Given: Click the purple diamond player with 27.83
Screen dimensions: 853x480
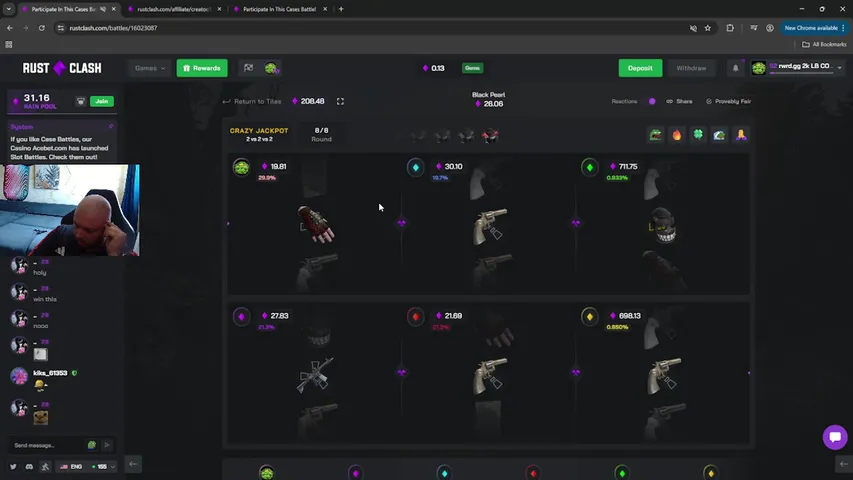Looking at the screenshot, I should 242,316.
